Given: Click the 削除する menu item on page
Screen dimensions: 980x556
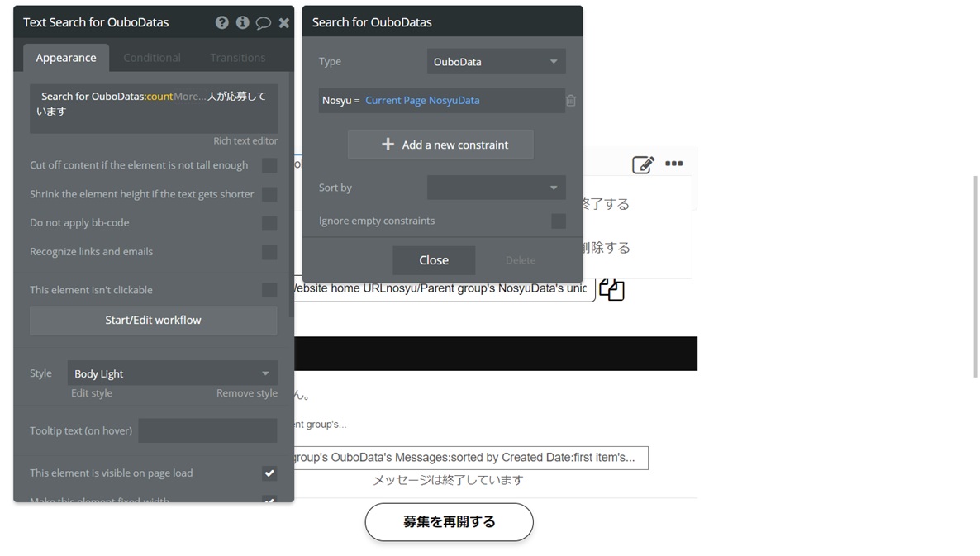Looking at the screenshot, I should (607, 247).
